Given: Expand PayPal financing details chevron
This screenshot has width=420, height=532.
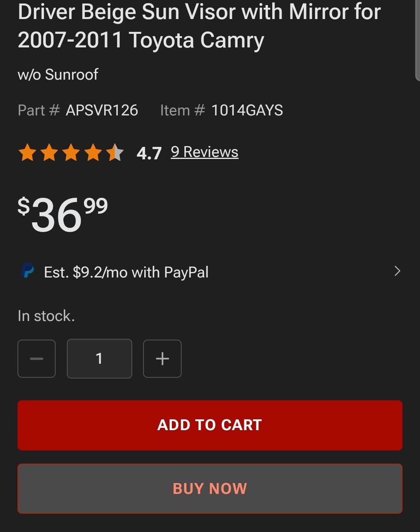Looking at the screenshot, I should point(397,271).
